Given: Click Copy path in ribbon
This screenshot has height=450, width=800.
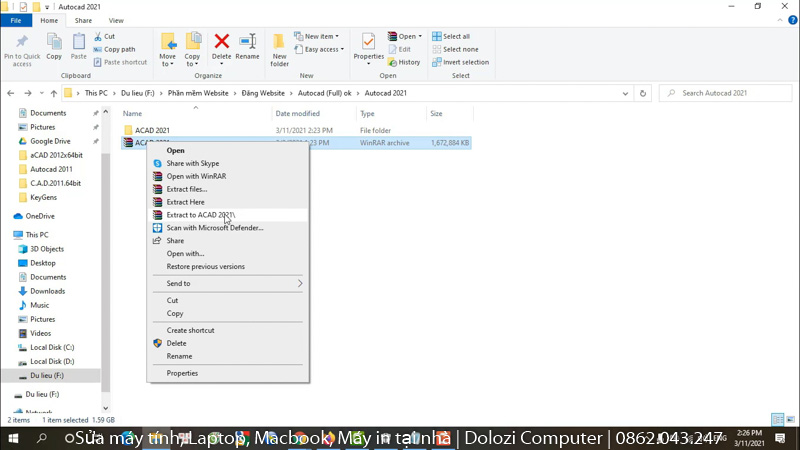Looking at the screenshot, I should tap(115, 49).
